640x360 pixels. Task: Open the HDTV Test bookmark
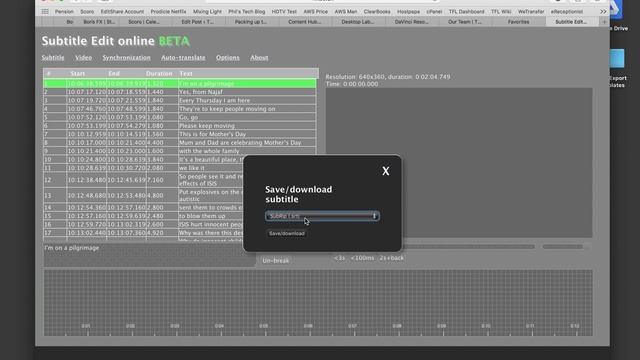(x=284, y=11)
